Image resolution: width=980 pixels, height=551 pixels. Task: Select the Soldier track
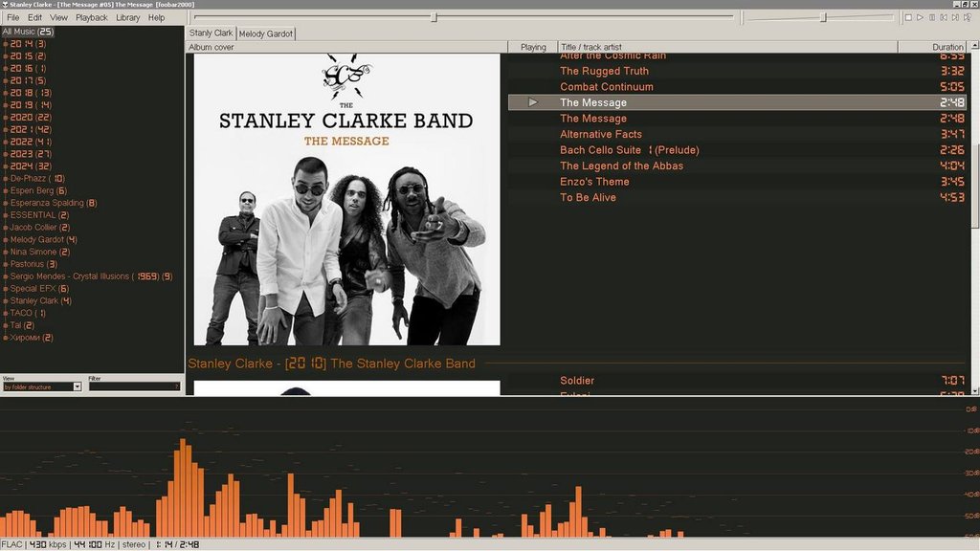[x=738, y=381]
